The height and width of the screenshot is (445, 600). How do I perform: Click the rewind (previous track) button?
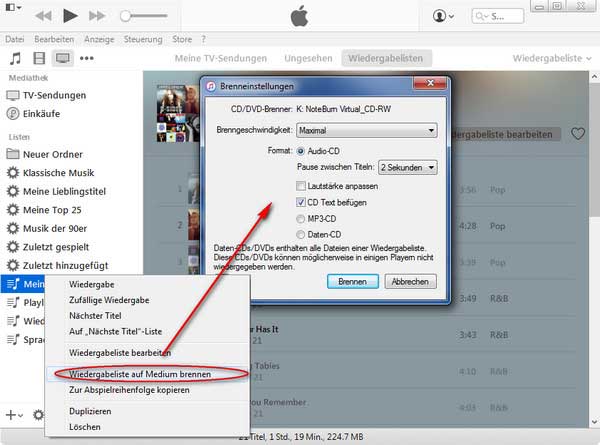tap(43, 16)
